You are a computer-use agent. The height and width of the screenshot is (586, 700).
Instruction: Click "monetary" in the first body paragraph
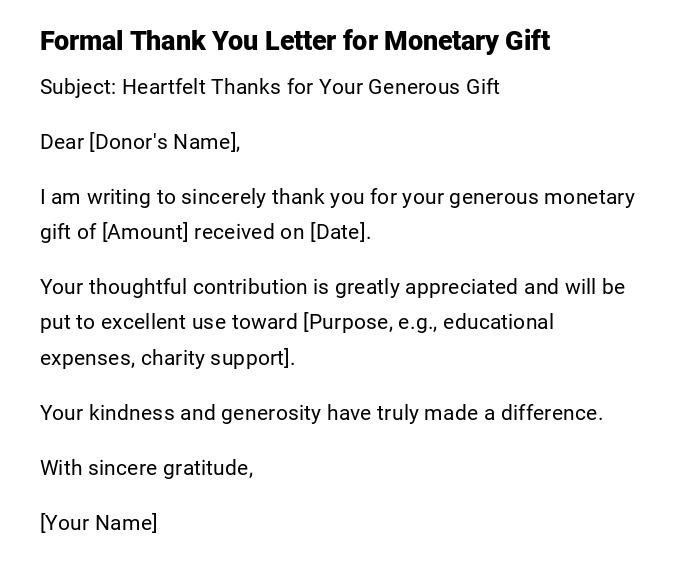(591, 197)
